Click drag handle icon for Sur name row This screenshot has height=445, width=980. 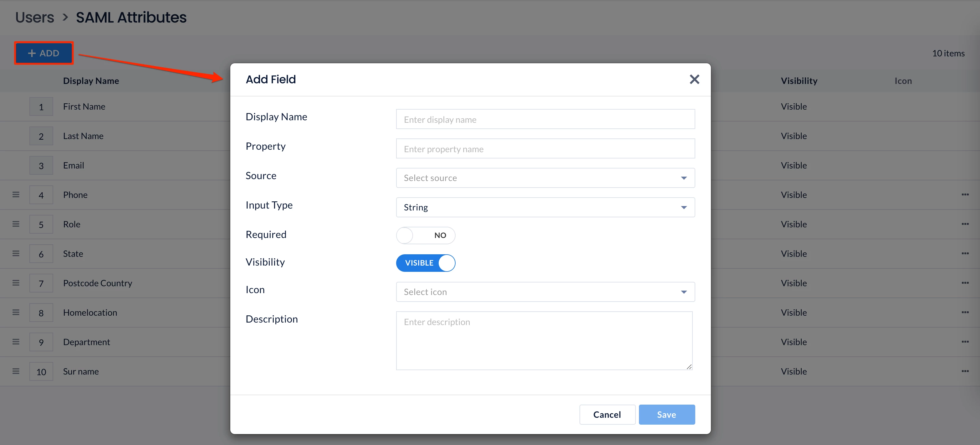coord(16,371)
